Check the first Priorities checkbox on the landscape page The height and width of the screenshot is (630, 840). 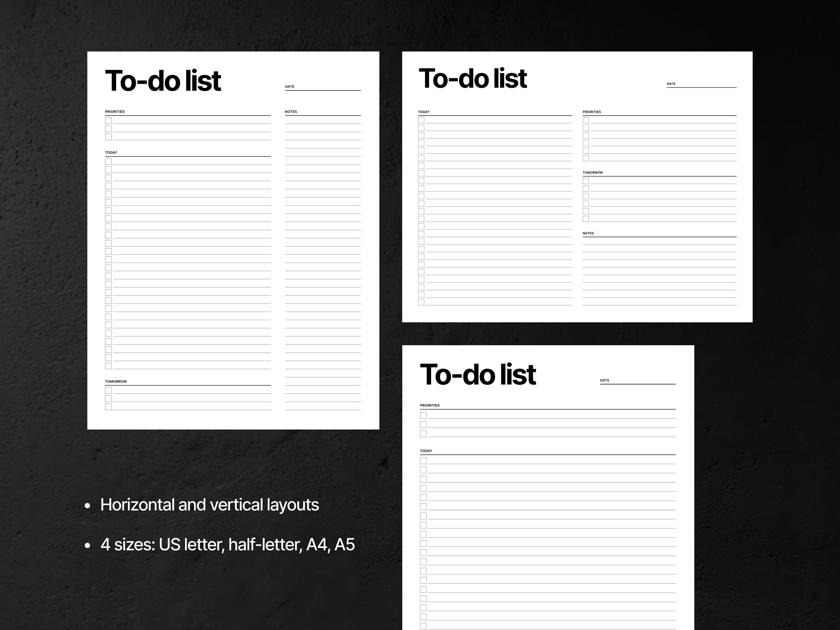(586, 120)
